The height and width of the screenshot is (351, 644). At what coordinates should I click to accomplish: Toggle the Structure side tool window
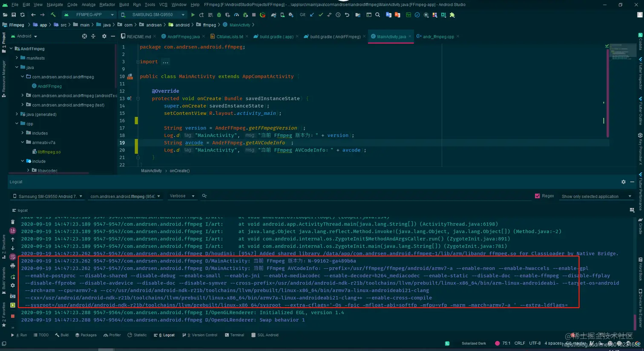click(x=3, y=247)
